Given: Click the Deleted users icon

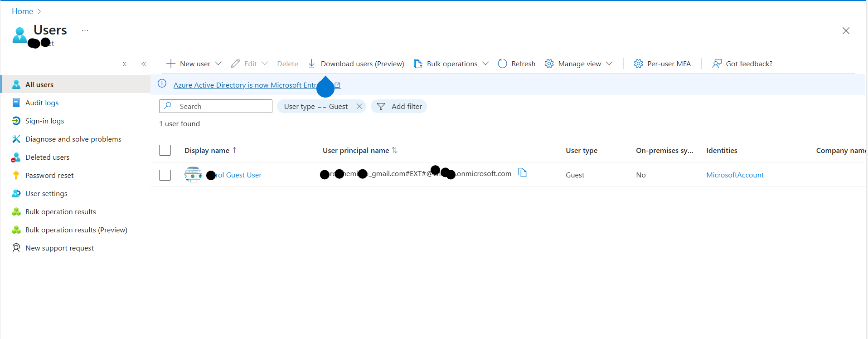Looking at the screenshot, I should (16, 157).
